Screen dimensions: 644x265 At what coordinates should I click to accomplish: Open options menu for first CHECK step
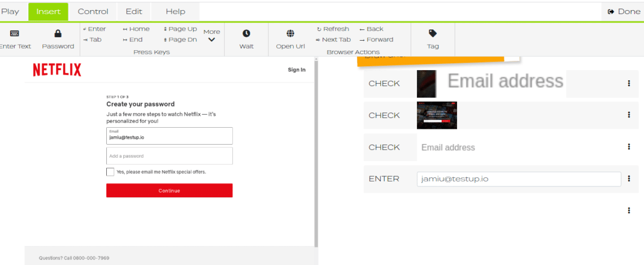629,83
